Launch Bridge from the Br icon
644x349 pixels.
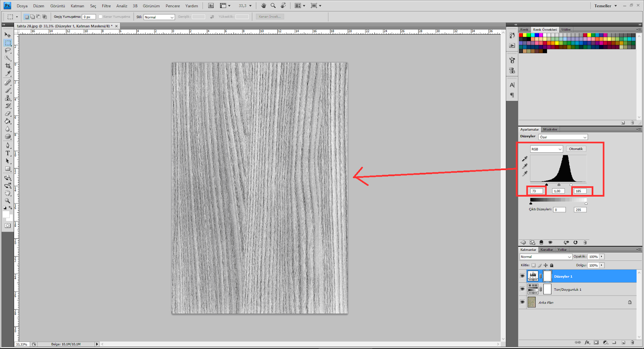[211, 6]
